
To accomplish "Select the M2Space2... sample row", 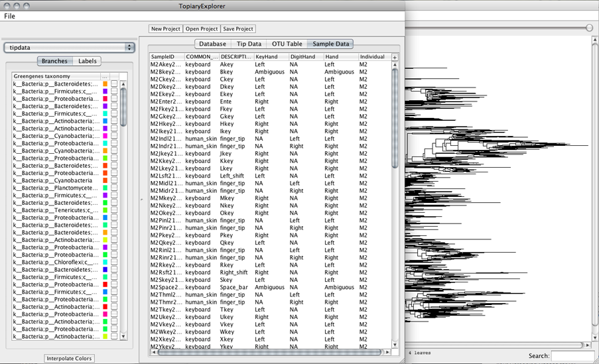I will (271, 287).
